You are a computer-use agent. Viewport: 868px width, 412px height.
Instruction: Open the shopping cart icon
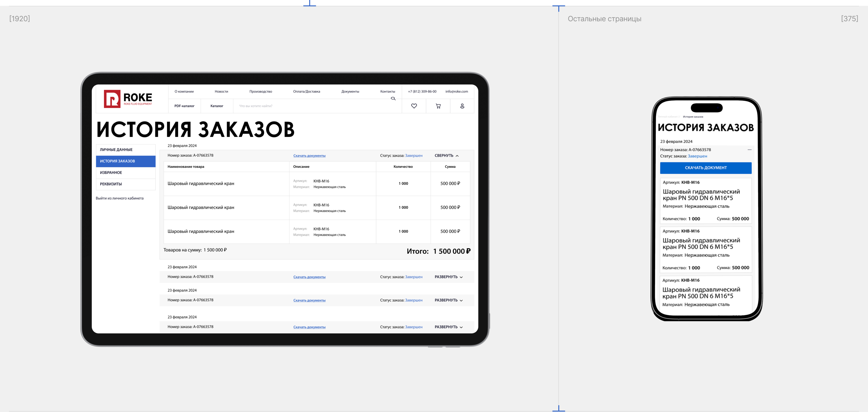click(x=438, y=106)
